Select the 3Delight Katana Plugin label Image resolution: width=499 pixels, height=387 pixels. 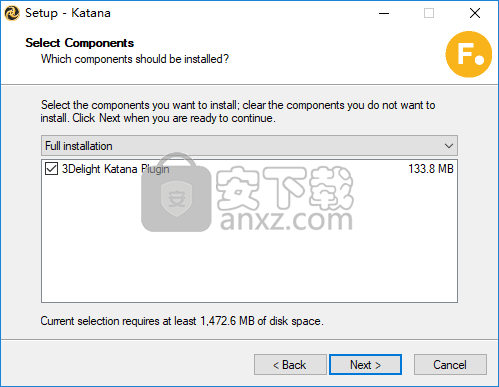click(115, 169)
